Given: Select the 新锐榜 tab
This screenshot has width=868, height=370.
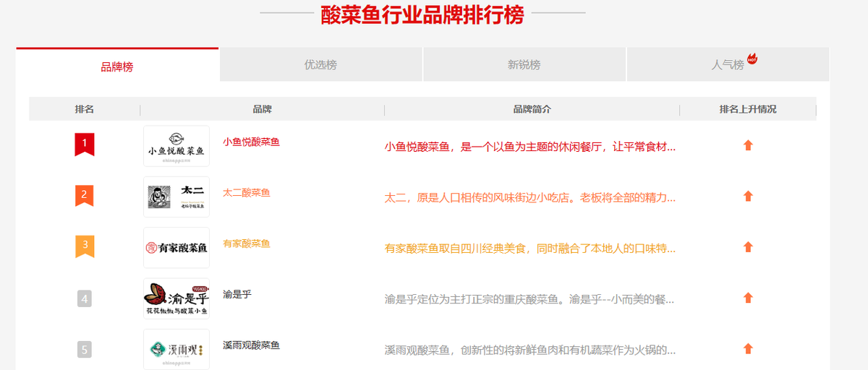Looking at the screenshot, I should click(524, 65).
